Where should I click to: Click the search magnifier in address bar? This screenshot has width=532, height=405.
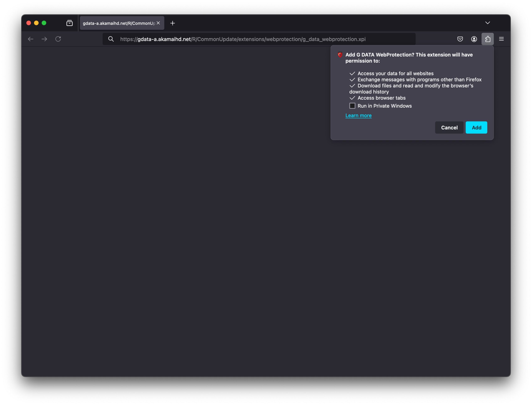(x=111, y=39)
